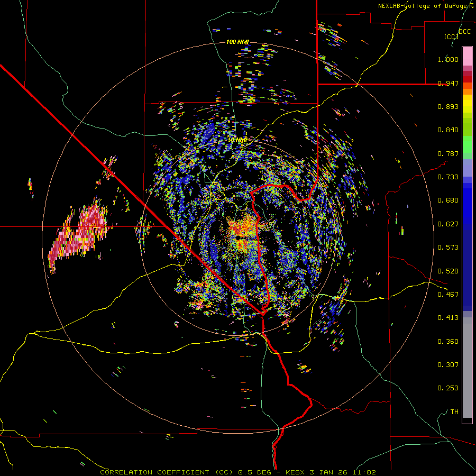Click the 0.307 legend value

pyautogui.click(x=448, y=365)
